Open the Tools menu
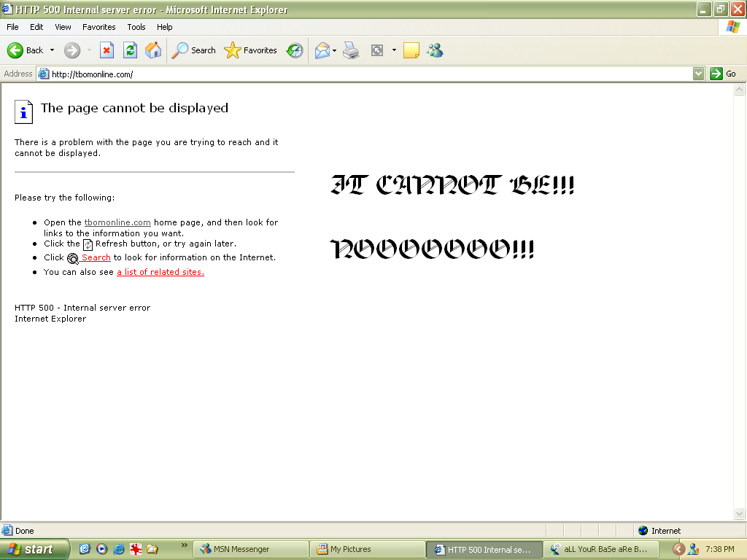This screenshot has width=747, height=560. click(x=136, y=27)
